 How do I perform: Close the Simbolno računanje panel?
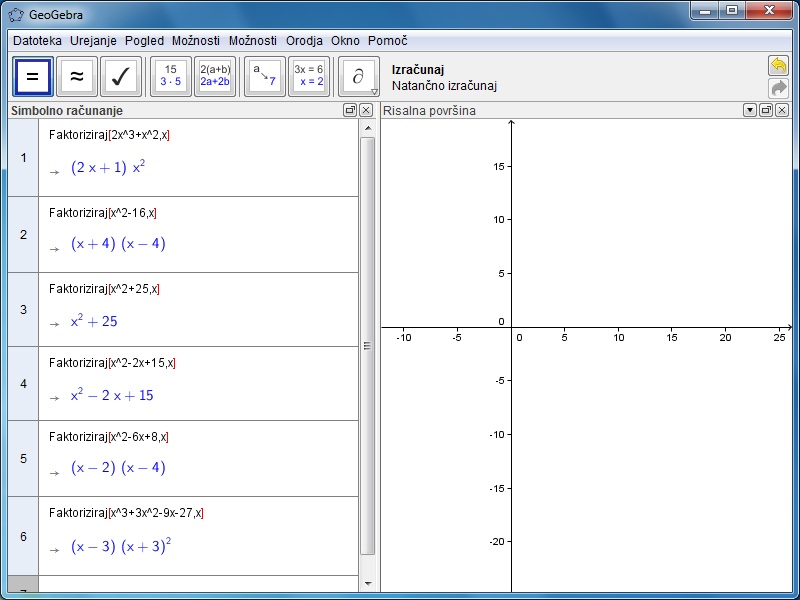point(366,111)
